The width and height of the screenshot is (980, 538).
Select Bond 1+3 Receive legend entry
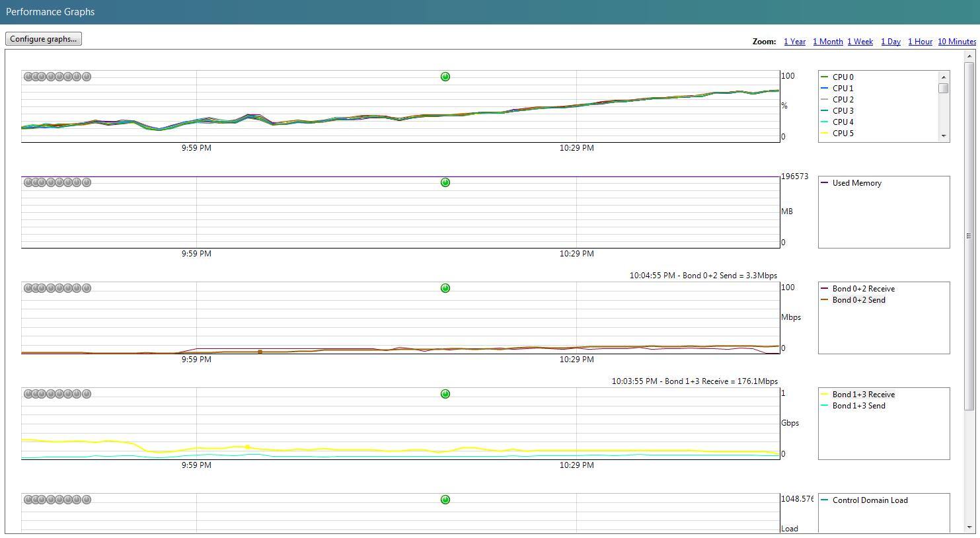tap(863, 395)
